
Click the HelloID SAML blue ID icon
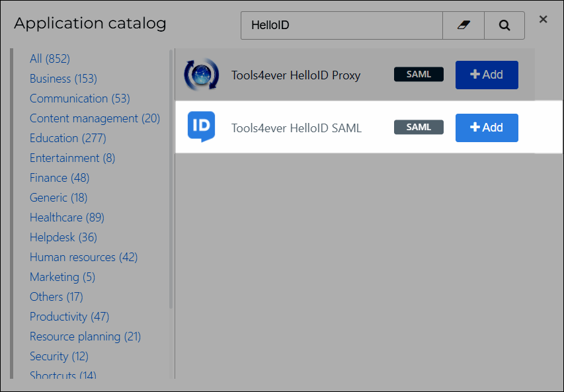click(202, 127)
